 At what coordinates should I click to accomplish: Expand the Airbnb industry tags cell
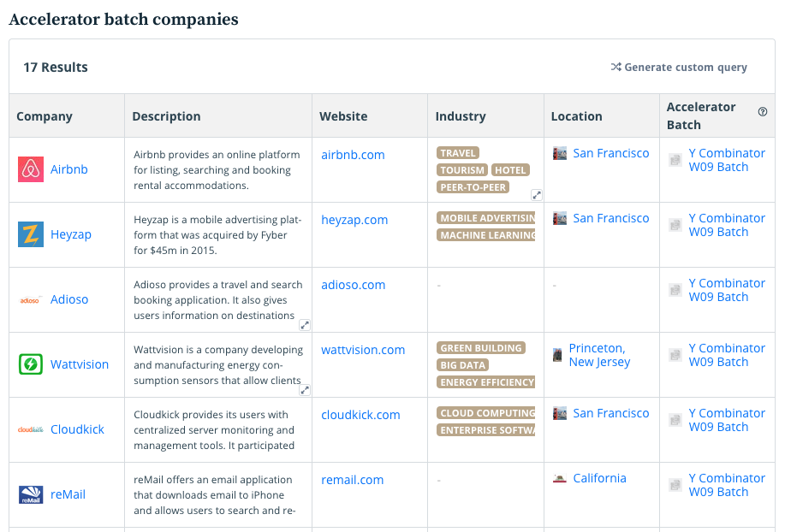click(x=537, y=195)
